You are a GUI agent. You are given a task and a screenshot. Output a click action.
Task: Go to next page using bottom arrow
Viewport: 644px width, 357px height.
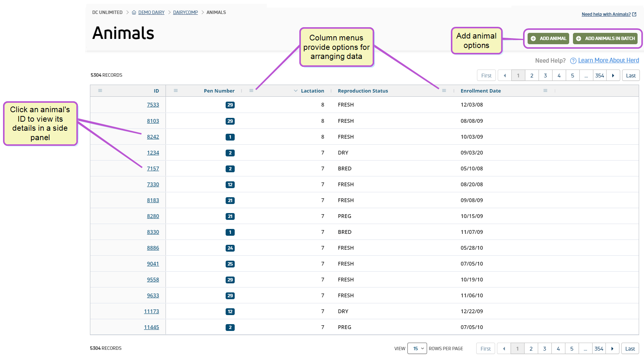point(612,349)
